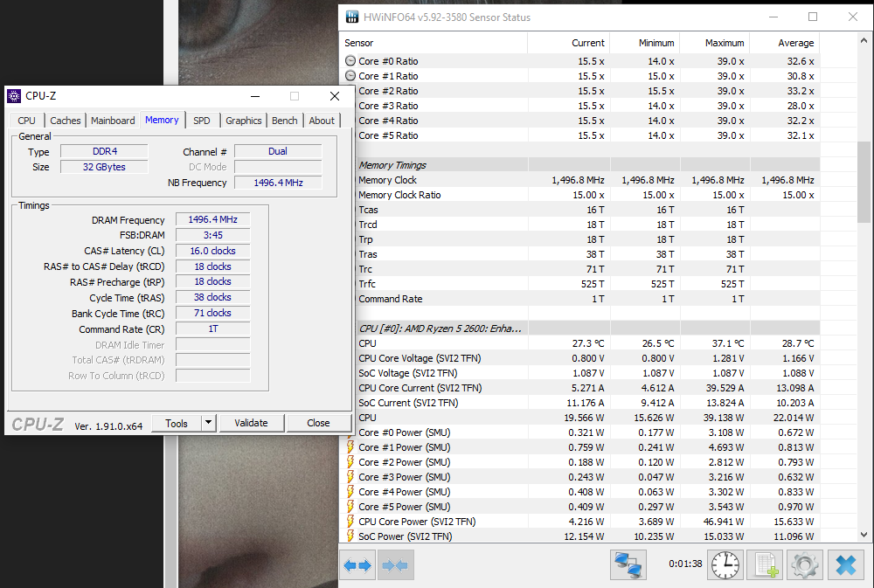Click the Sensor column header in HWiNFO
874x588 pixels.
coord(434,43)
